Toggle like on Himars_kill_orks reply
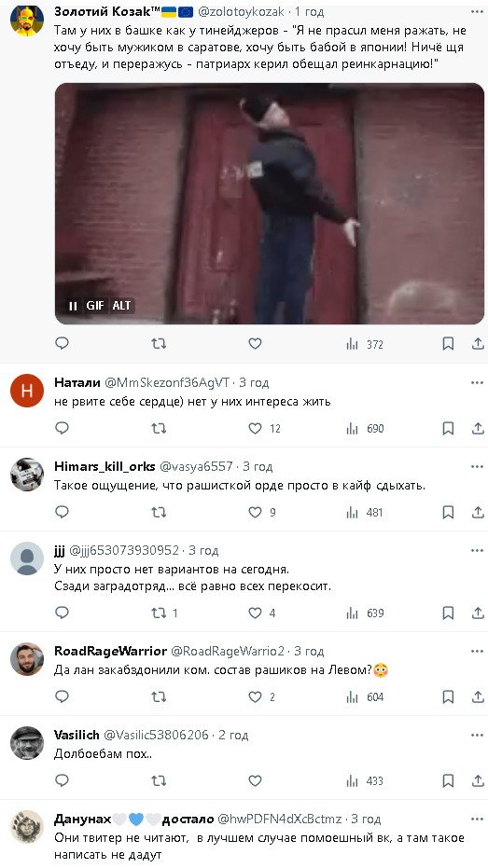 click(255, 512)
